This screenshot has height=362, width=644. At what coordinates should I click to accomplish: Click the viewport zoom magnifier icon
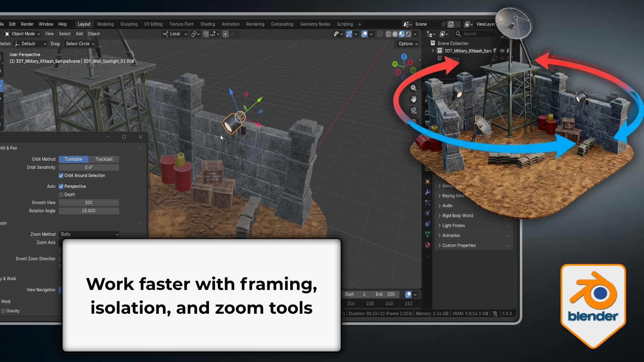(x=414, y=88)
